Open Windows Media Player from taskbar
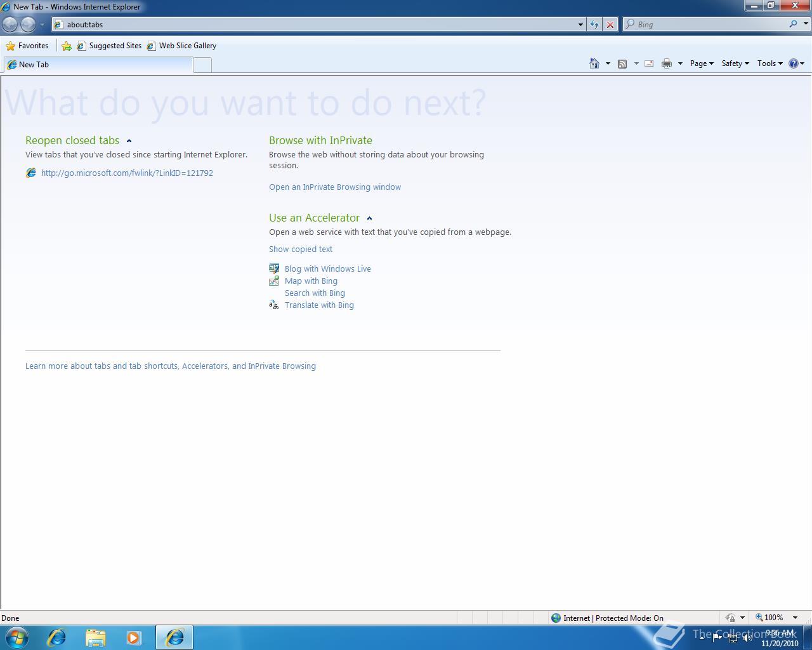This screenshot has height=650, width=812. pos(134,637)
